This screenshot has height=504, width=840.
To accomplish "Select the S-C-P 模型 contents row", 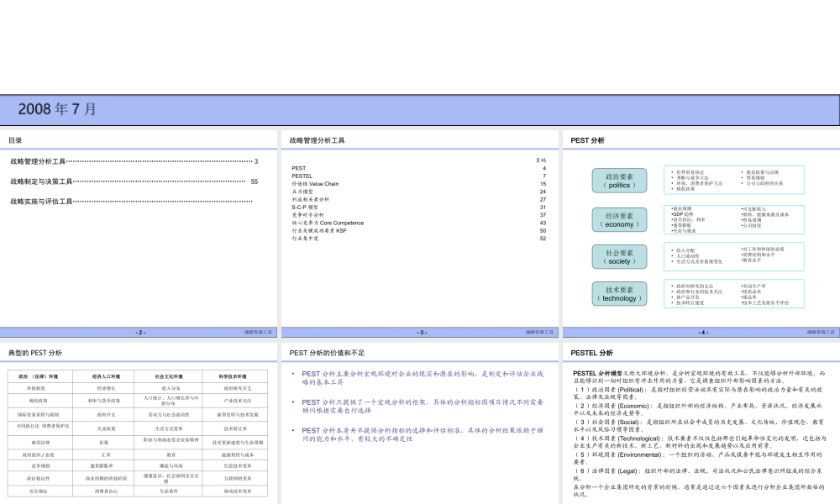I will tap(306, 207).
